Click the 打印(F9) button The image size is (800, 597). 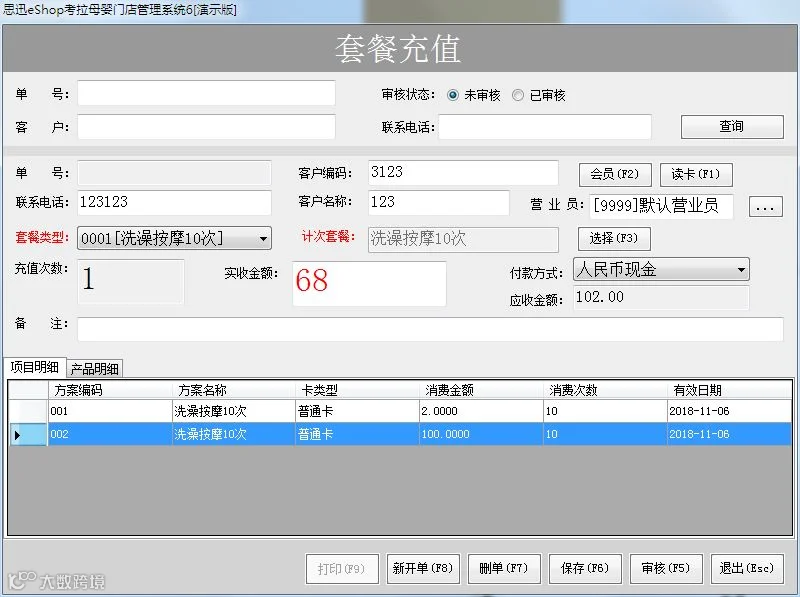[342, 568]
